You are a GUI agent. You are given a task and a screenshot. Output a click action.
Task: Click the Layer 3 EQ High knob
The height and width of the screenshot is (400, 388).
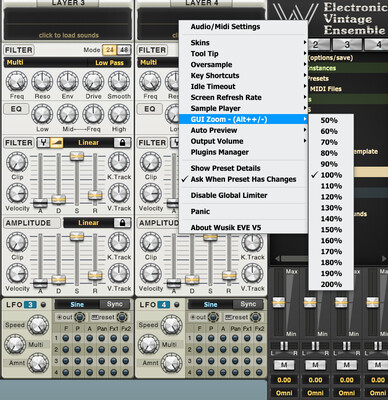[119, 115]
